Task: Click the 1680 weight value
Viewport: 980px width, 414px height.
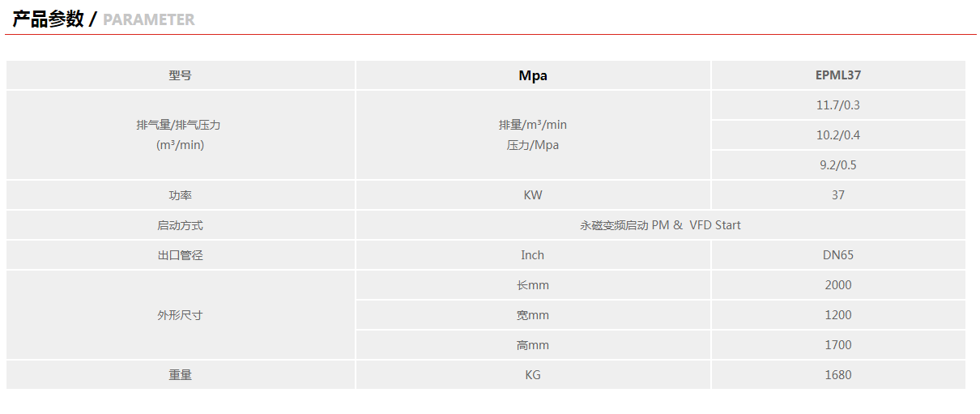Action: pos(838,375)
